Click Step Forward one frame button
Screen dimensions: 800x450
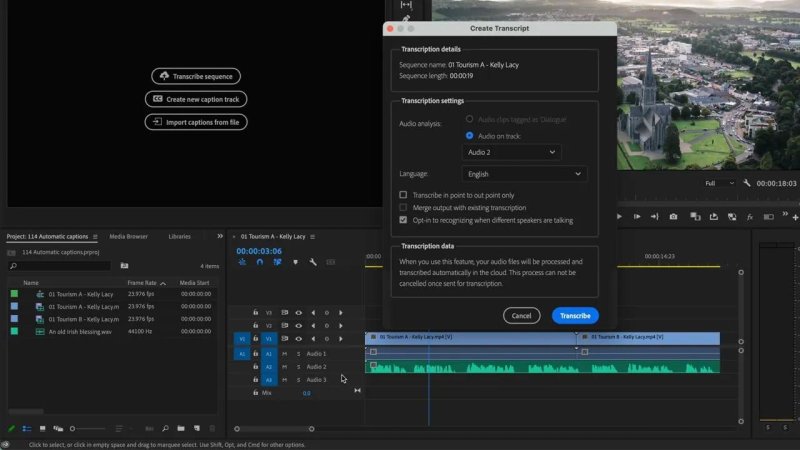(x=637, y=217)
